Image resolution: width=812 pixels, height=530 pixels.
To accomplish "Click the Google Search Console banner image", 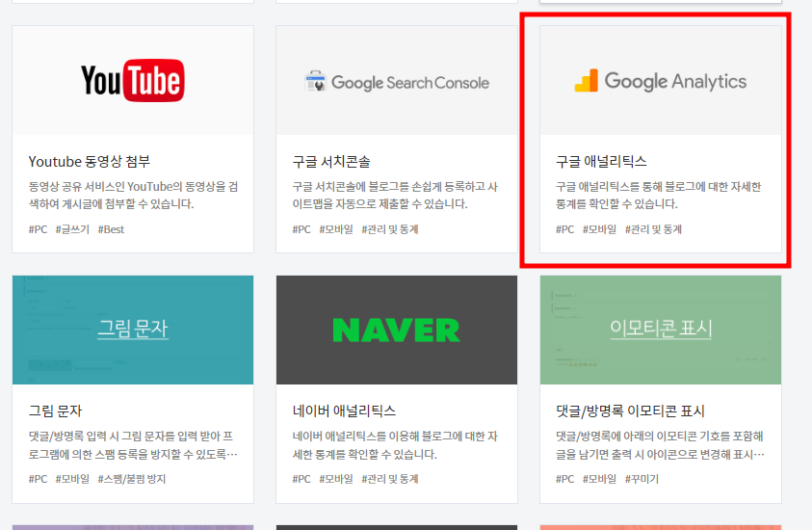I will click(x=397, y=80).
